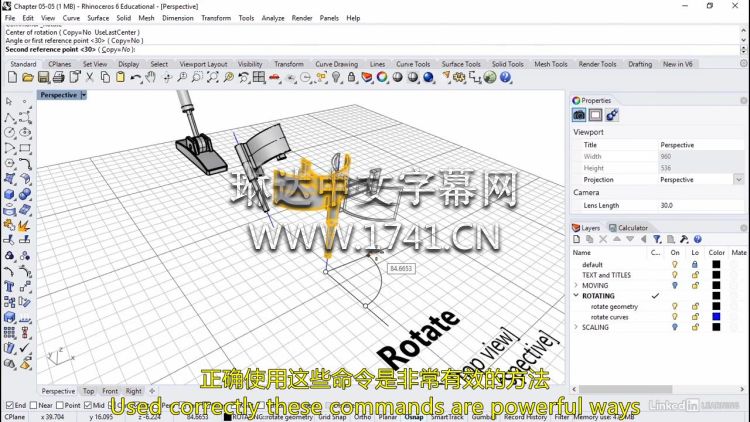Switch to the Top viewport tab
Screen dimensions: 750x422
(x=88, y=391)
